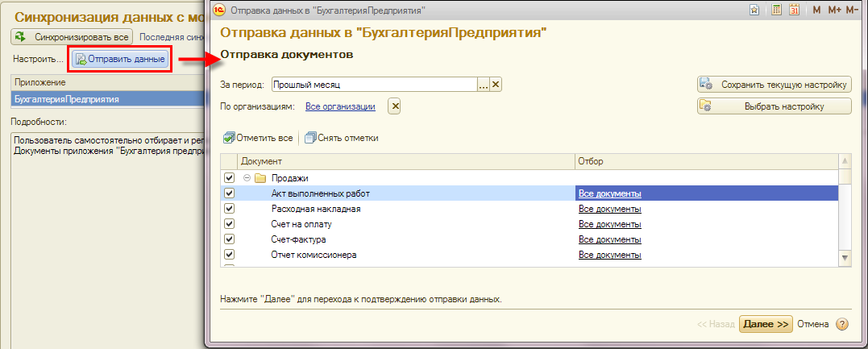Open period selection via the ellipsis button
The width and height of the screenshot is (868, 349).
point(484,84)
